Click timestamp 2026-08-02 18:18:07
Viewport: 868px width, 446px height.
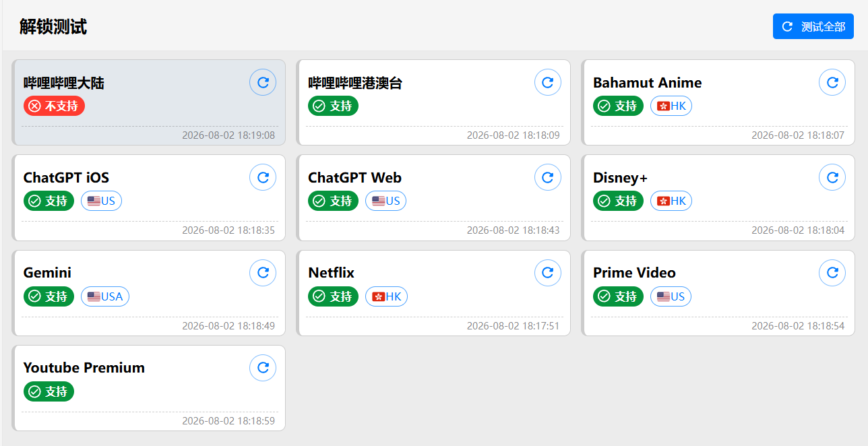pyautogui.click(x=798, y=135)
